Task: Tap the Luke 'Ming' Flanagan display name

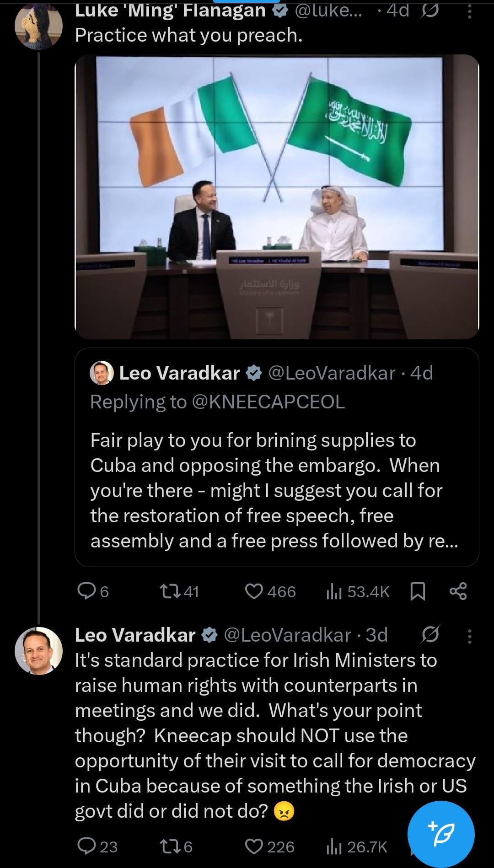Action: tap(170, 10)
